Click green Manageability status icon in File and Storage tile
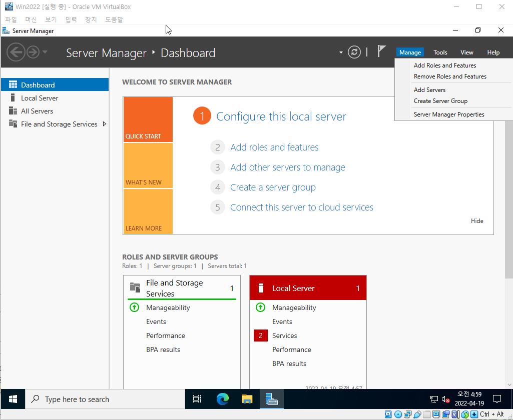 tap(134, 307)
